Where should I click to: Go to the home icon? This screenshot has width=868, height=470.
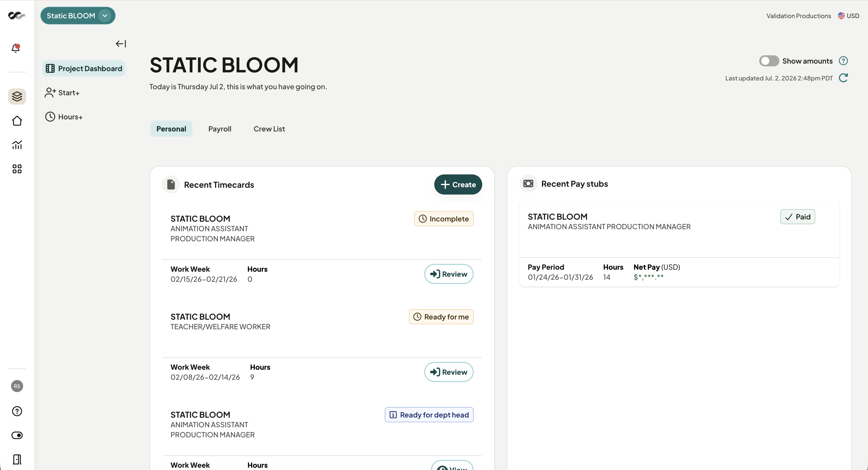coord(17,121)
